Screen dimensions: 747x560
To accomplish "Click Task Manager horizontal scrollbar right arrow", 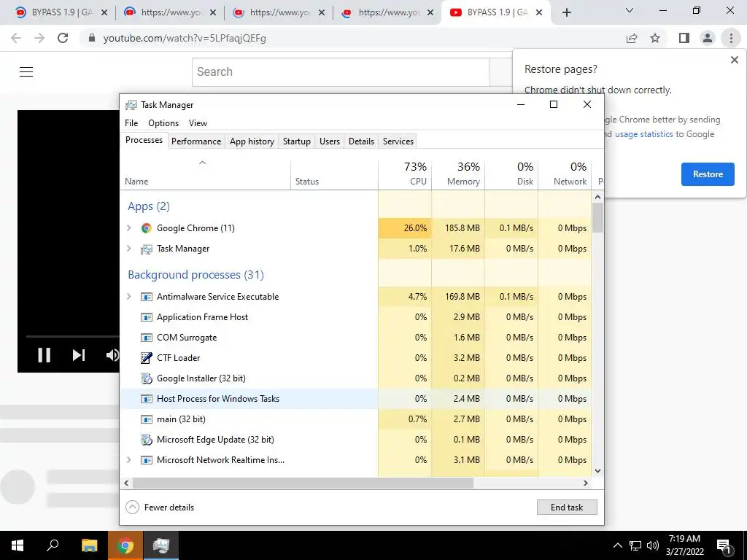I will coord(586,483).
